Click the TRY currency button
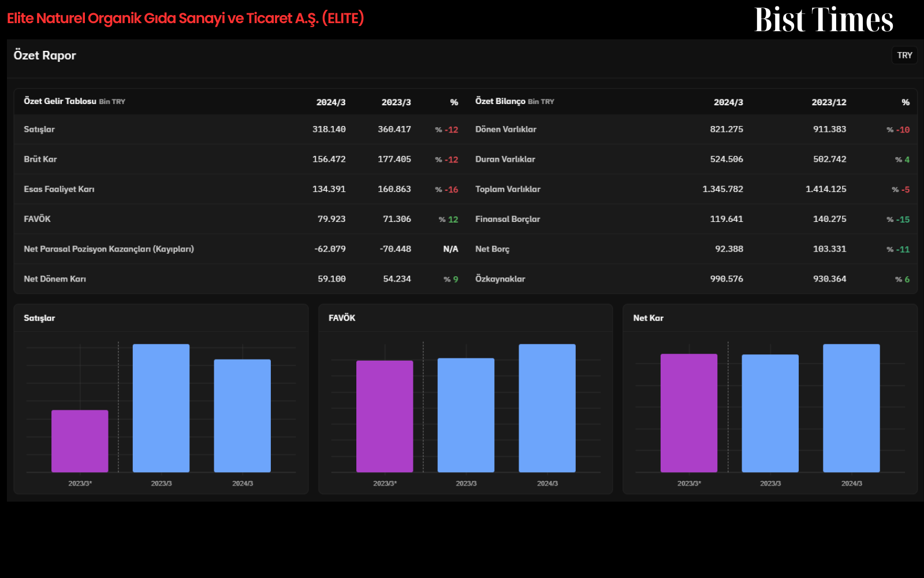 click(x=904, y=55)
